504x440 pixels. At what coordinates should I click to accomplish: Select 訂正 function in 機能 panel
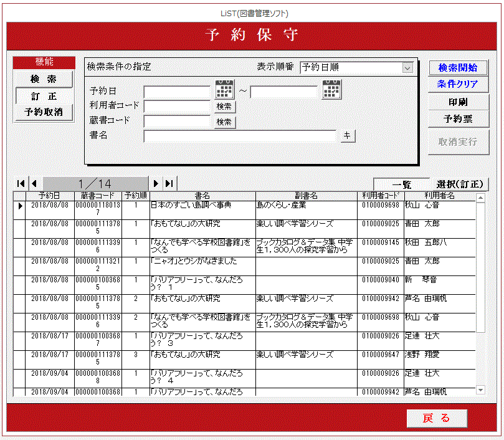[x=44, y=96]
